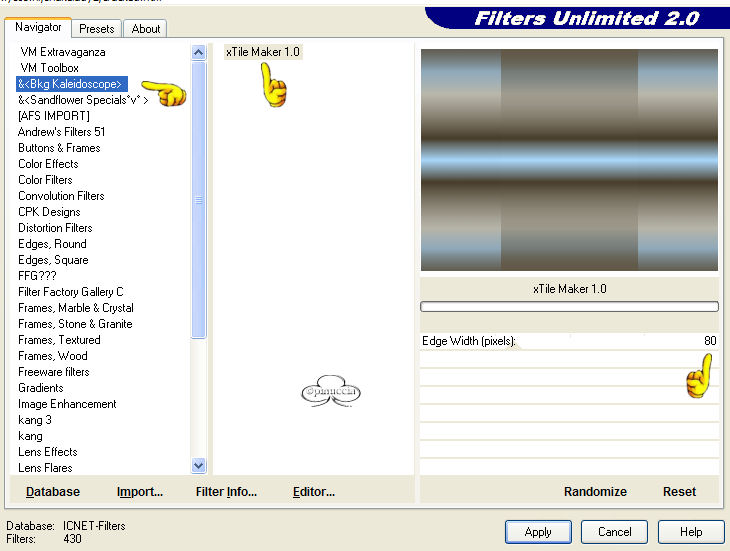Select the Lens Flares category

pos(45,468)
